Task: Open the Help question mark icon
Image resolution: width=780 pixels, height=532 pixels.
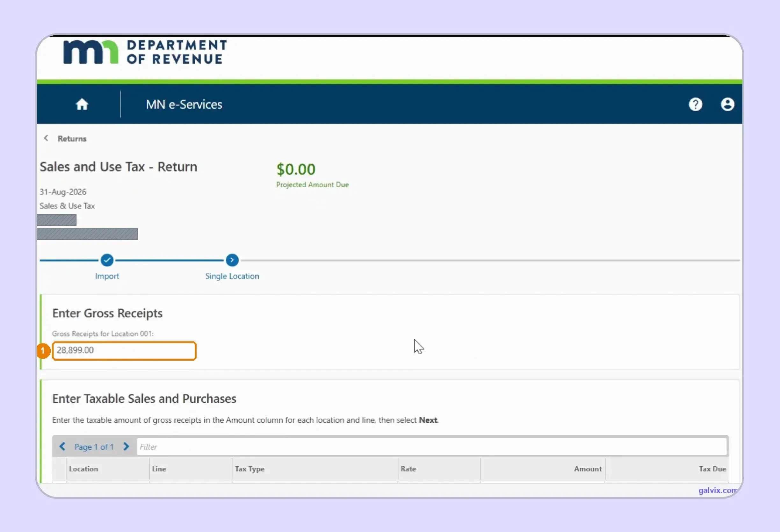Action: click(x=696, y=104)
